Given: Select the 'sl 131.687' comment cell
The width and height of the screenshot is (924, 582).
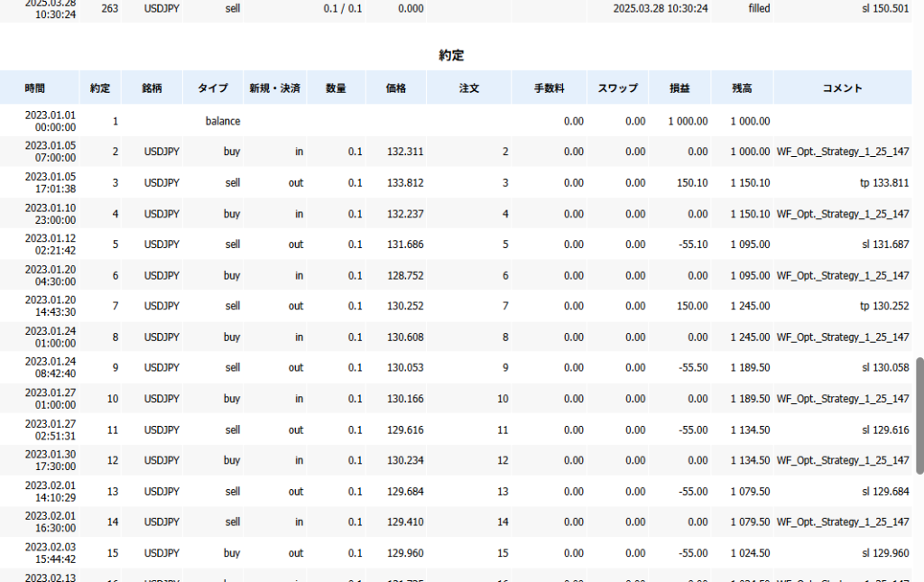Looking at the screenshot, I should click(x=885, y=245).
